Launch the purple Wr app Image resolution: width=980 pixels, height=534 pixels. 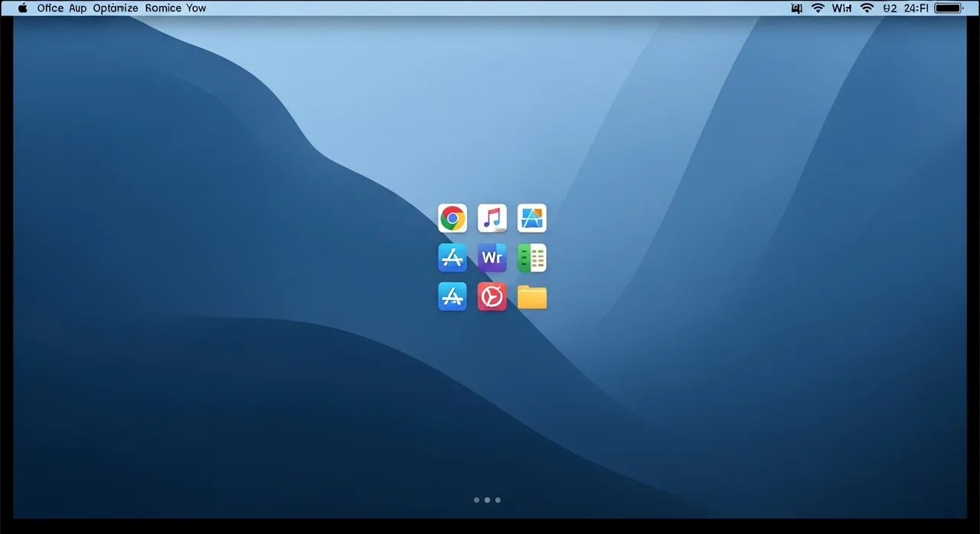coord(492,258)
